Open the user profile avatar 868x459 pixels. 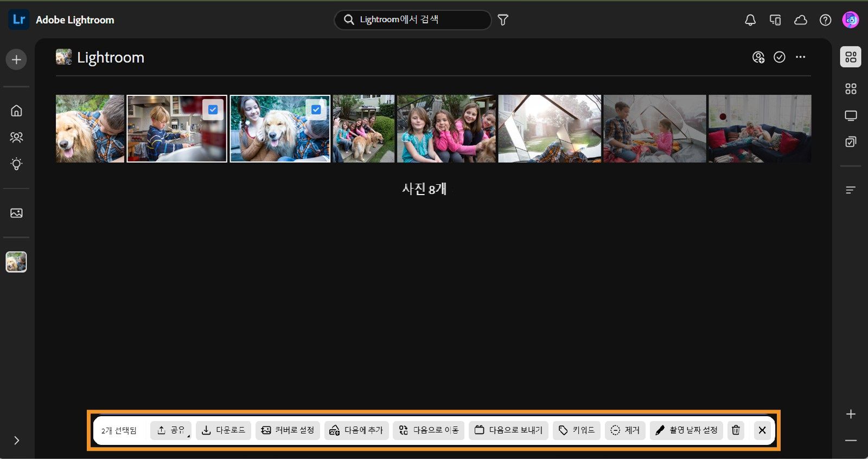coord(850,20)
